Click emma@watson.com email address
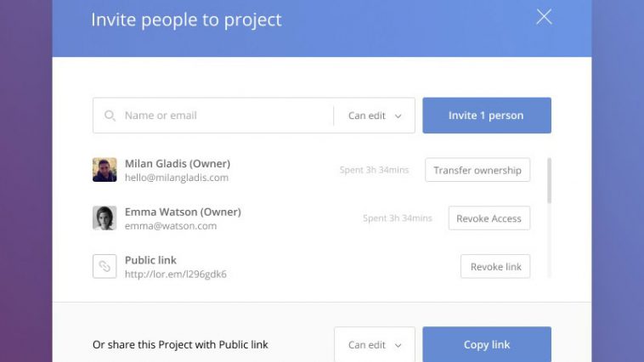Image resolution: width=644 pixels, height=362 pixels. [x=171, y=226]
